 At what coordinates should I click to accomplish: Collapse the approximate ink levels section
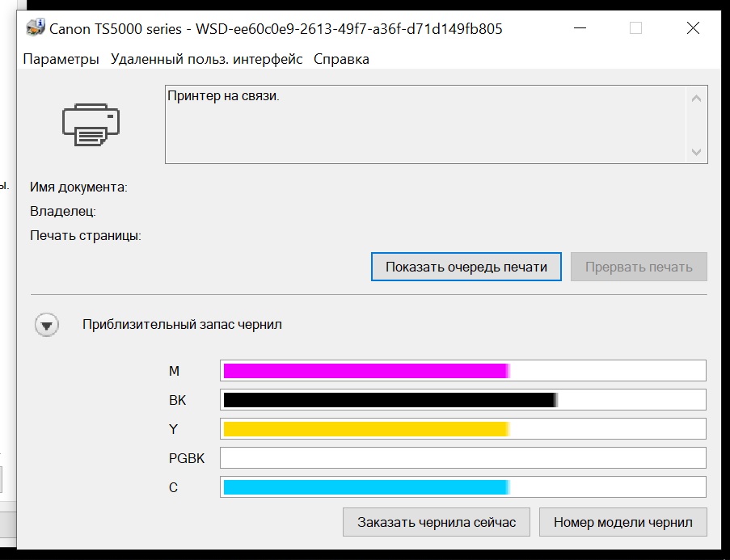coord(47,325)
